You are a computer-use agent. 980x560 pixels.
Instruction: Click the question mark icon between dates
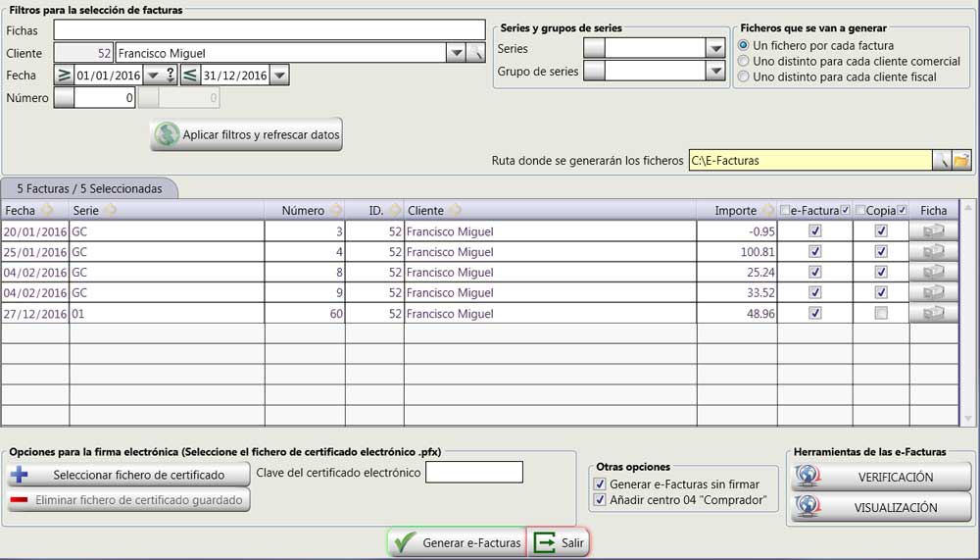171,76
